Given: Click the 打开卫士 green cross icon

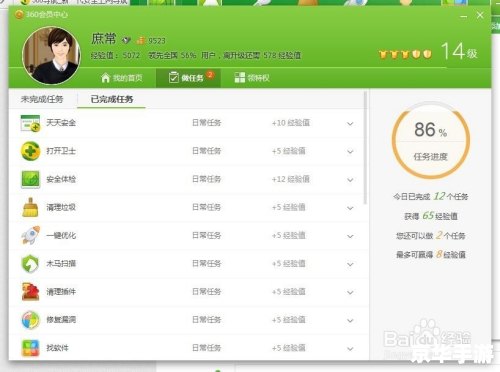Looking at the screenshot, I should tap(30, 151).
